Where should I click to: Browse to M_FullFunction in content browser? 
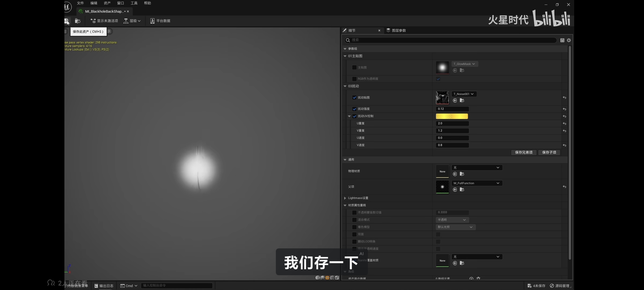(462, 190)
